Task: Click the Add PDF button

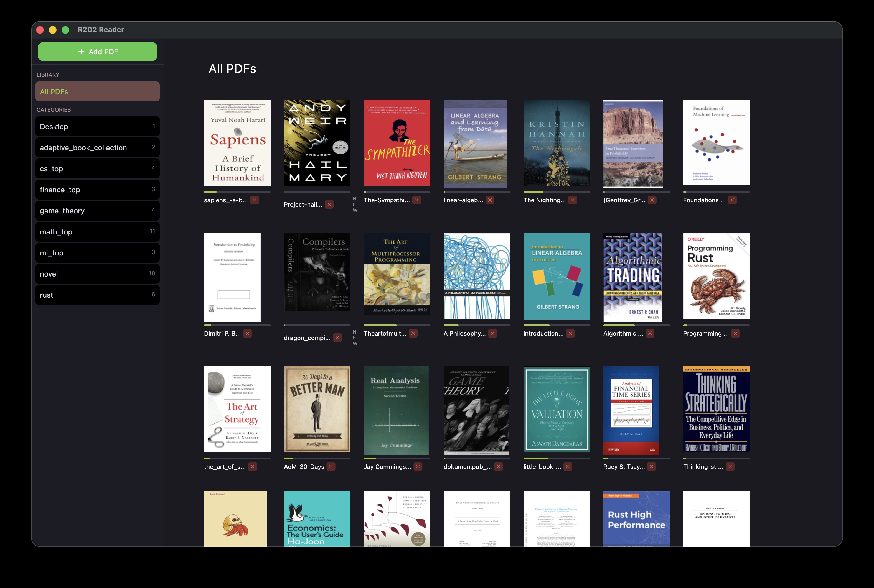Action: pyautogui.click(x=98, y=52)
